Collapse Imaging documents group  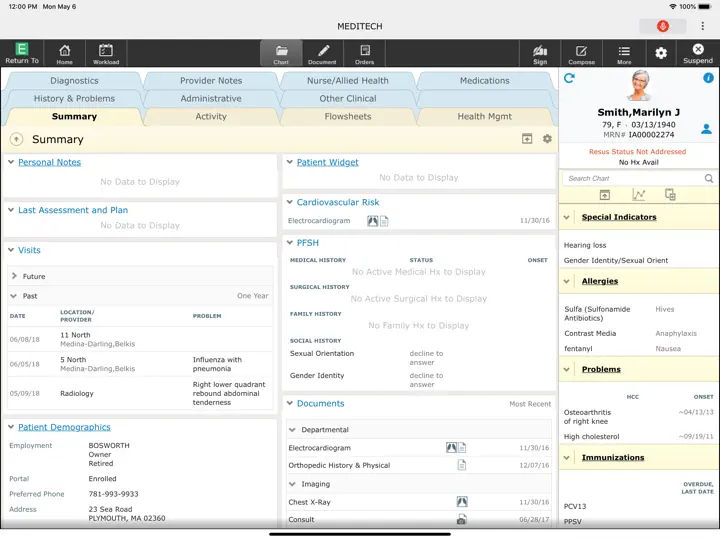(x=292, y=484)
